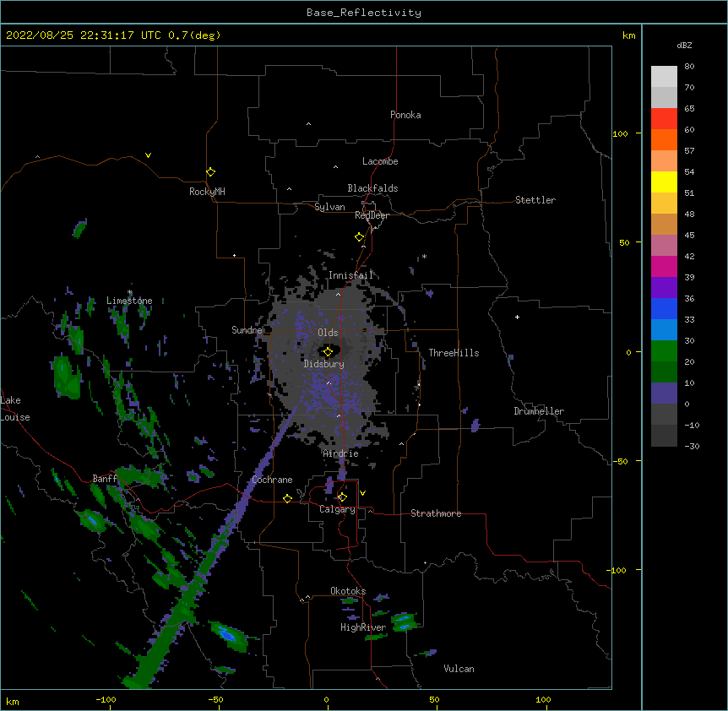Click the green echo cluster north of Lake Louise
728x711 pixels.
[x=67, y=377]
